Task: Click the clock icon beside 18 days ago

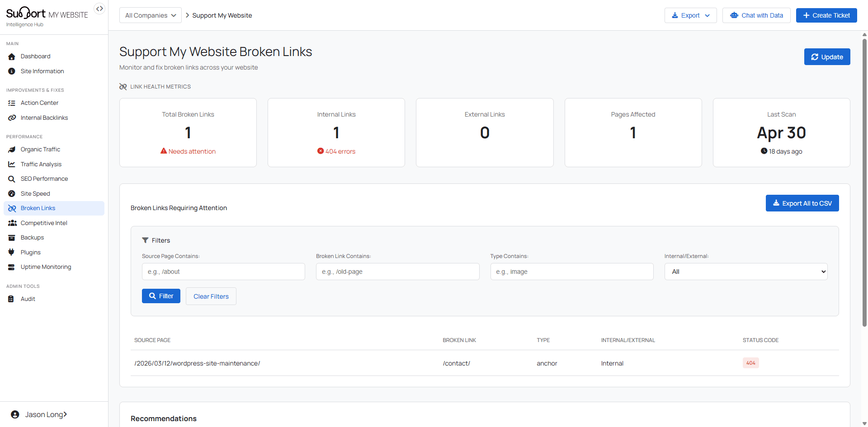Action: point(764,151)
